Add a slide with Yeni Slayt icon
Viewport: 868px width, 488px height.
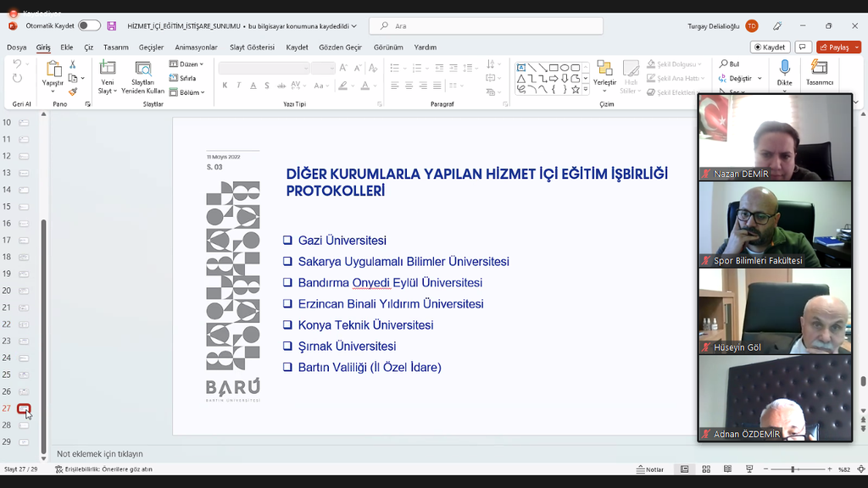[x=108, y=68]
